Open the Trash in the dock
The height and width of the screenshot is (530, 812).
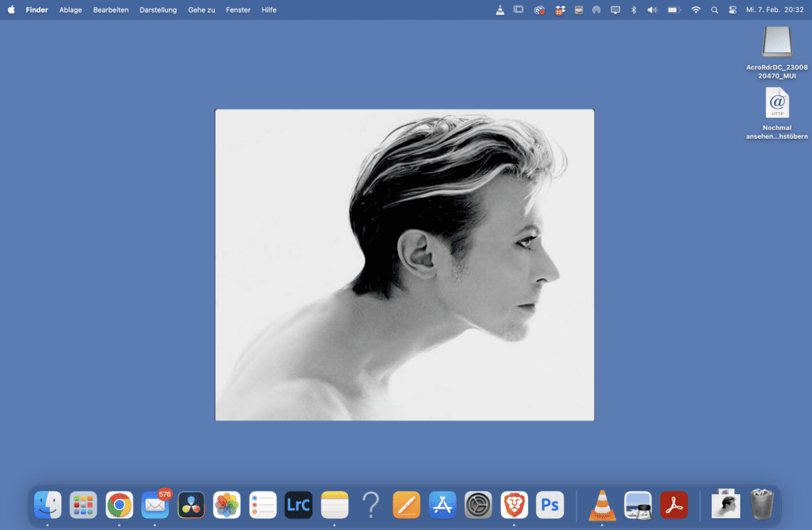762,505
